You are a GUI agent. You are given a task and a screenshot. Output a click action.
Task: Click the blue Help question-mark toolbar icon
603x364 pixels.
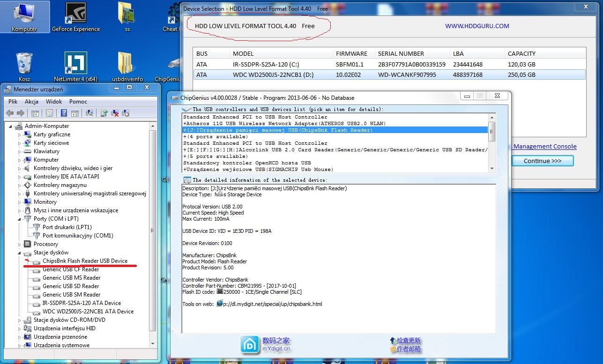(64, 113)
